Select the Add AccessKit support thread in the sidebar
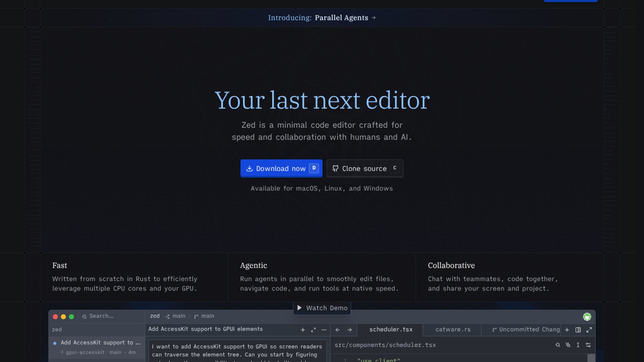Viewport: 644px width, 362px height. (x=97, y=347)
